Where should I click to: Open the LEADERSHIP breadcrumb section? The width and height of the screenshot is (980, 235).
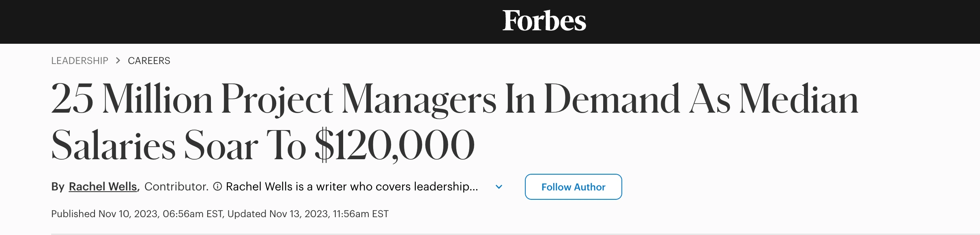pos(80,61)
